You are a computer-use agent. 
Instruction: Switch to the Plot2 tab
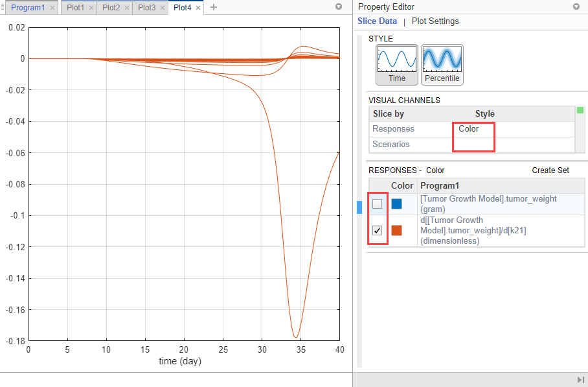click(x=111, y=8)
